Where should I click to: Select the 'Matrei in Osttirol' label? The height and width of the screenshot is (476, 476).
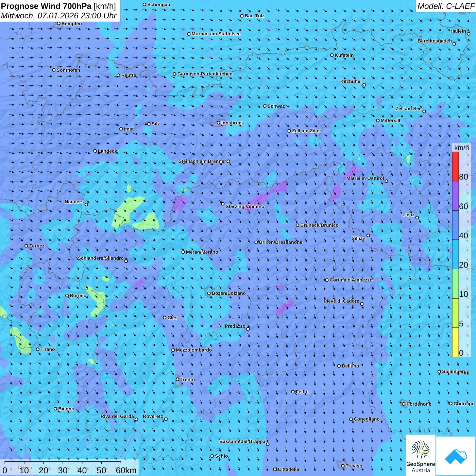coord(365,178)
